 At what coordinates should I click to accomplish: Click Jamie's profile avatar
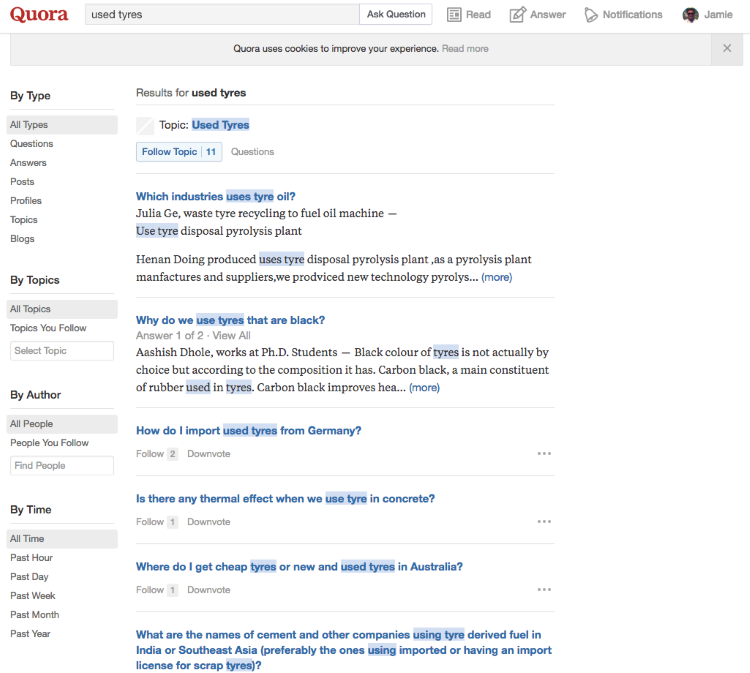coord(690,15)
